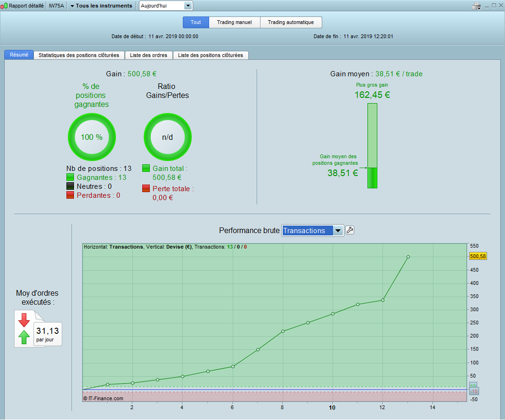This screenshot has height=420, width=505.
Task: Switch to Trading manuel filter
Action: click(x=235, y=22)
